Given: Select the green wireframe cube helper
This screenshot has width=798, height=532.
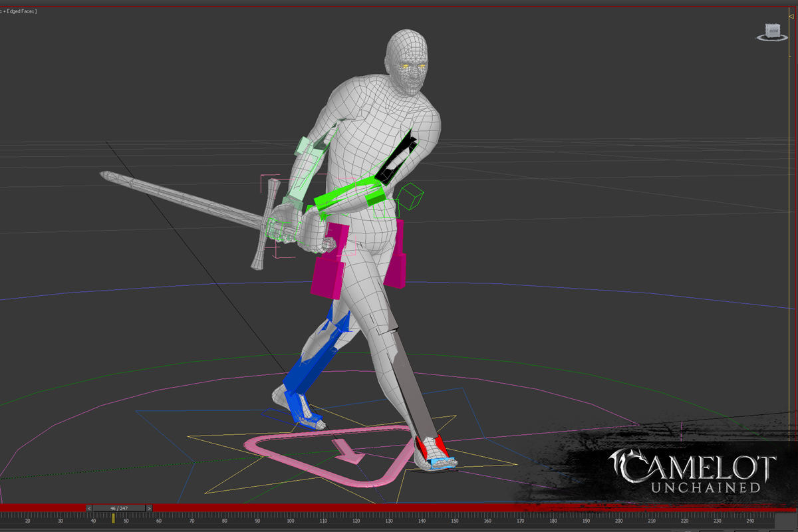Looking at the screenshot, I should [411, 197].
